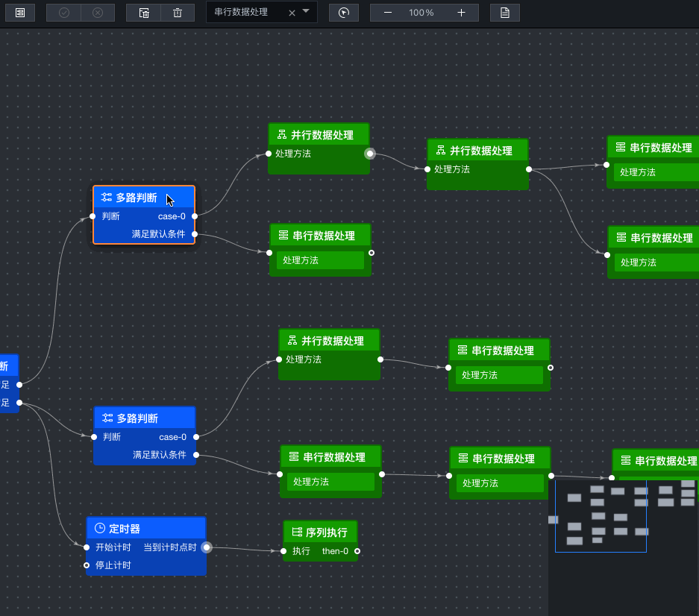Click the clear-all delete icon with page
This screenshot has height=616, width=699.
(x=143, y=13)
